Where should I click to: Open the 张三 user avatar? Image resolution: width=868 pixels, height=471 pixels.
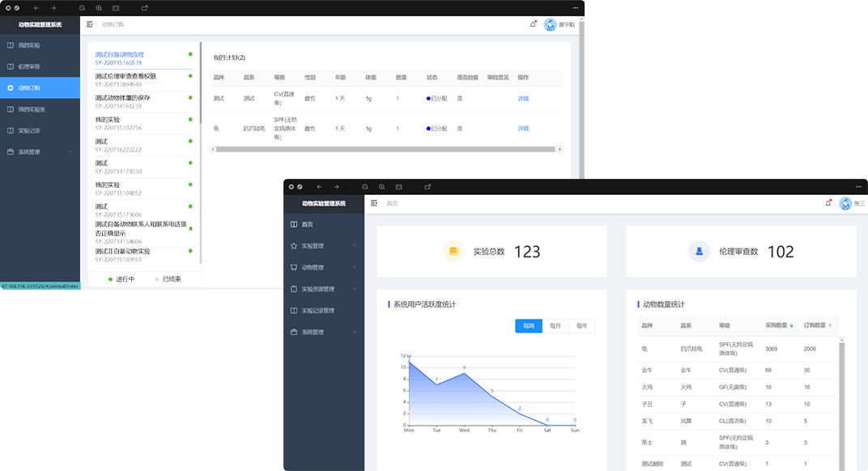tap(845, 203)
